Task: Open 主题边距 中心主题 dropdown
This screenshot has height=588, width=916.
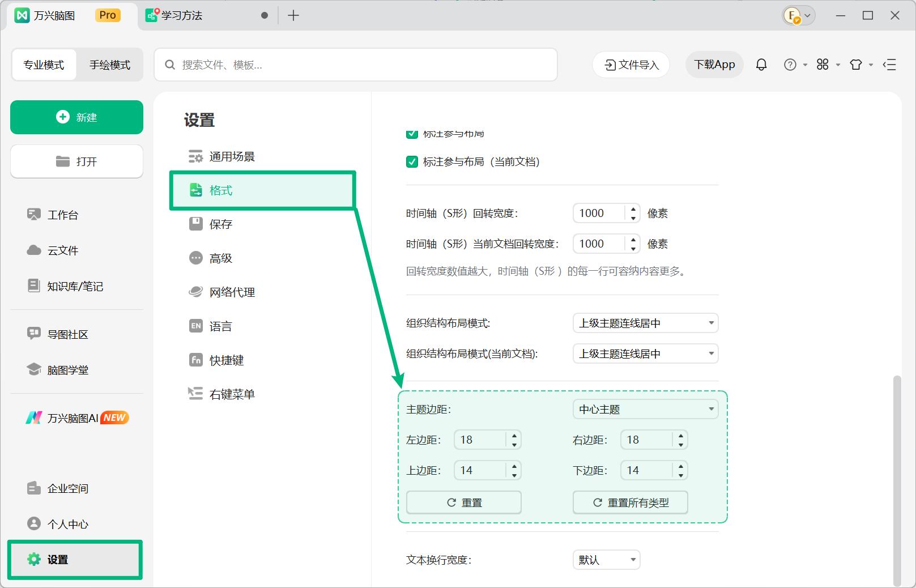Action: 646,409
